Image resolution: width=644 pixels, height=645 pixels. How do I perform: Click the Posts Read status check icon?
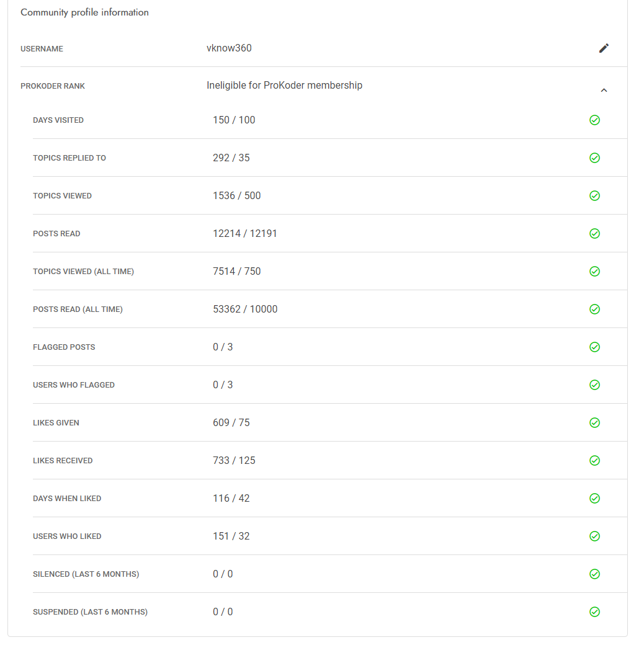click(594, 234)
